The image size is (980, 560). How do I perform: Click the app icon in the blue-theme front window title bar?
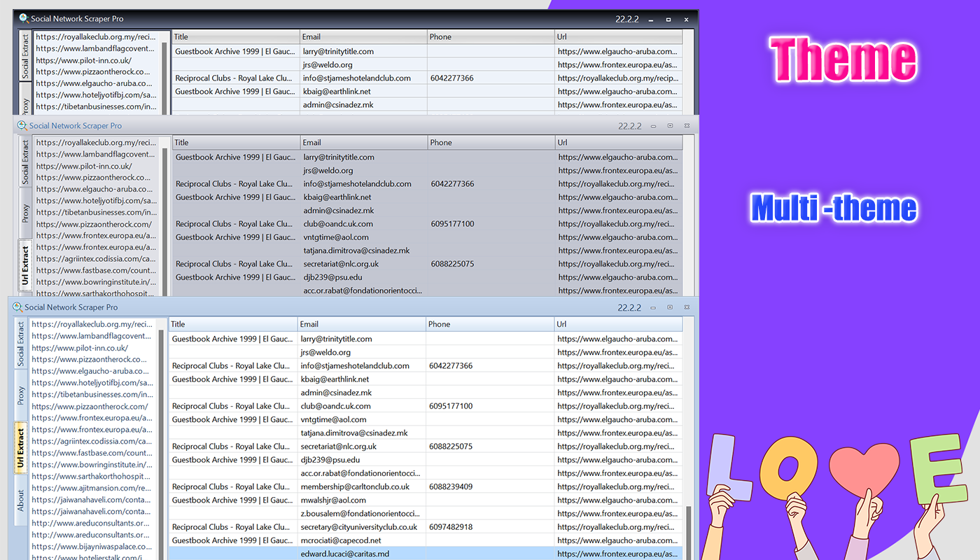point(17,307)
